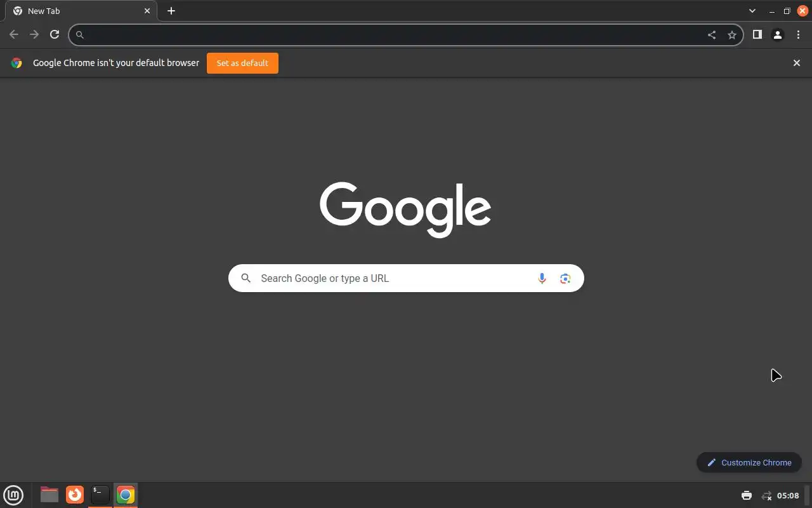This screenshot has width=812, height=508.
Task: Minimize the Chrome window
Action: [x=772, y=11]
